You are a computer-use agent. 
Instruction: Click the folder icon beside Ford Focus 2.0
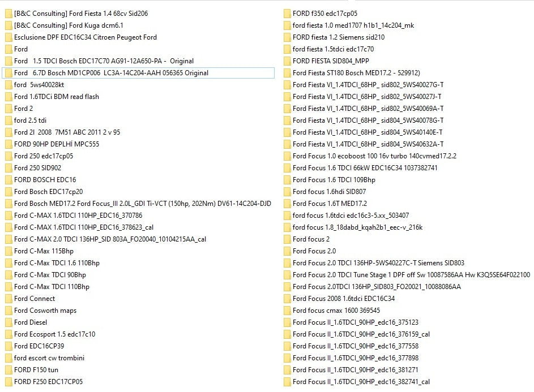pos(287,251)
